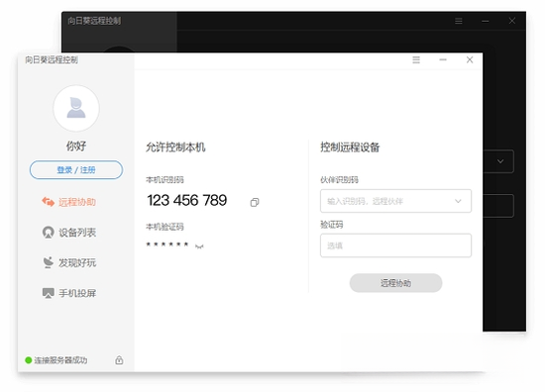Select the 123 456 789 ID number
The height and width of the screenshot is (392, 545).
pos(187,200)
